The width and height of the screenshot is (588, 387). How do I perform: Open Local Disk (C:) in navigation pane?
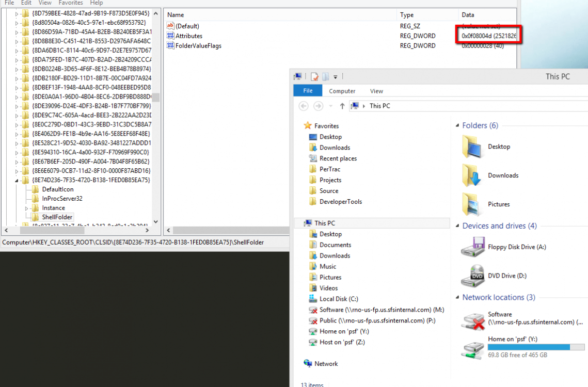pyautogui.click(x=338, y=299)
